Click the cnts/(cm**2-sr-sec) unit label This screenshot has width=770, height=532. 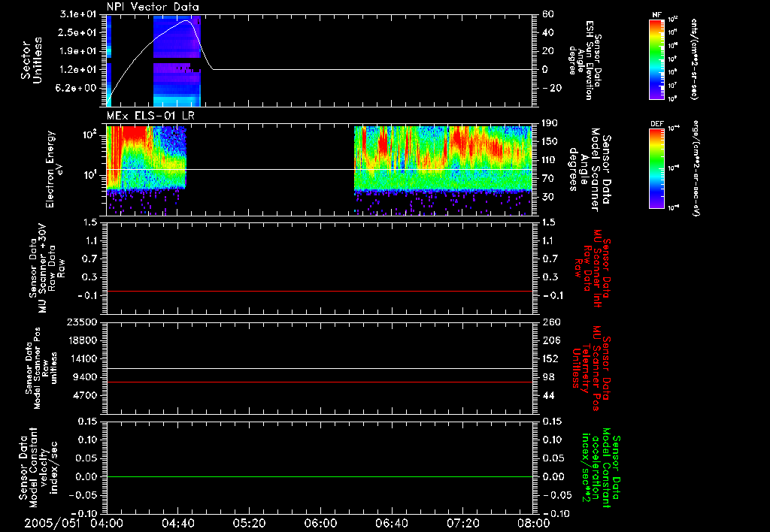pyautogui.click(x=694, y=59)
